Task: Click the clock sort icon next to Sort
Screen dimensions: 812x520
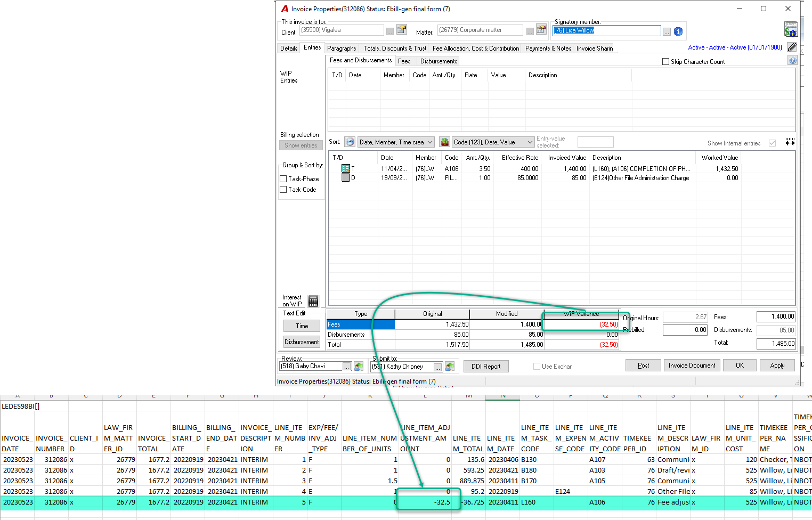Action: click(350, 142)
